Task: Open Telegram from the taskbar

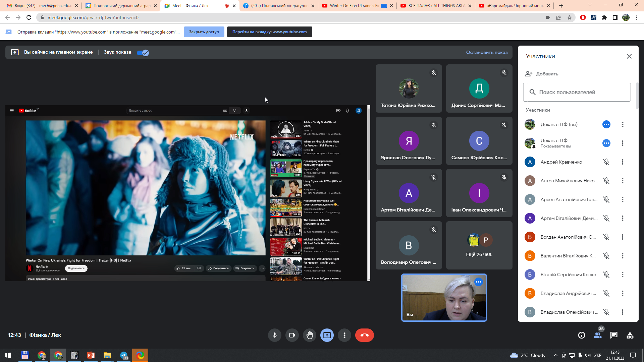Action: (x=124, y=355)
